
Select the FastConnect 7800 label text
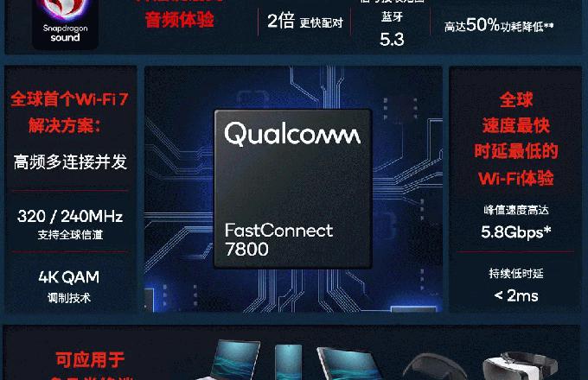click(278, 239)
